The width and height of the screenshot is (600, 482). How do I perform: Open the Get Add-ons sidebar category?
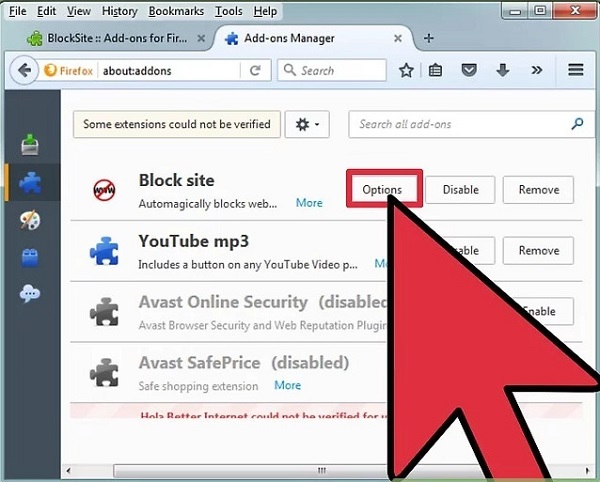pyautogui.click(x=30, y=145)
